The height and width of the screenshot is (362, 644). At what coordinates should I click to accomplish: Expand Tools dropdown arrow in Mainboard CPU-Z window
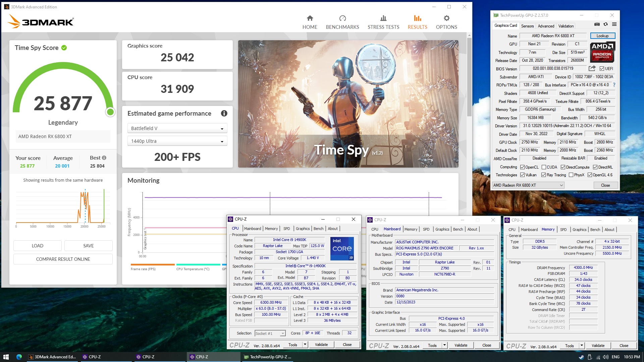pos(444,345)
